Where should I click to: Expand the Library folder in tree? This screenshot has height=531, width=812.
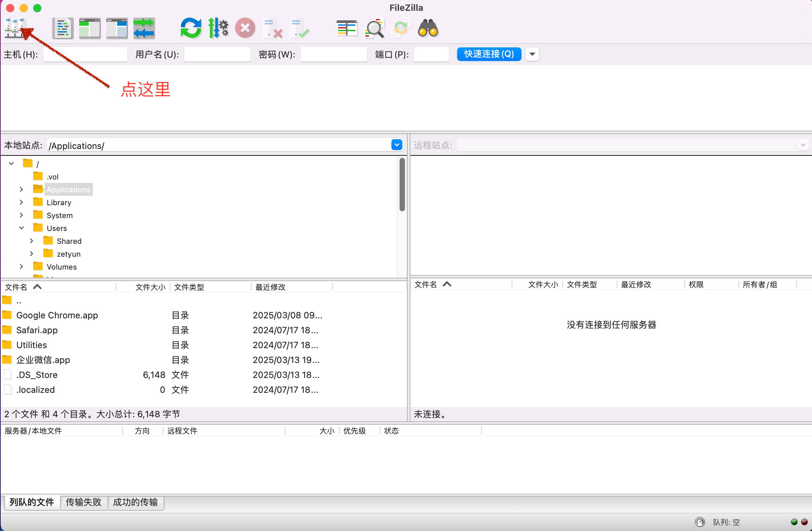point(21,203)
